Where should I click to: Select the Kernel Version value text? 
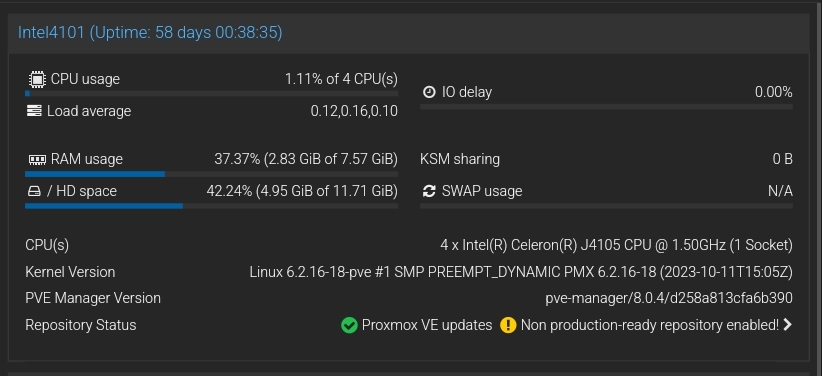(x=521, y=272)
